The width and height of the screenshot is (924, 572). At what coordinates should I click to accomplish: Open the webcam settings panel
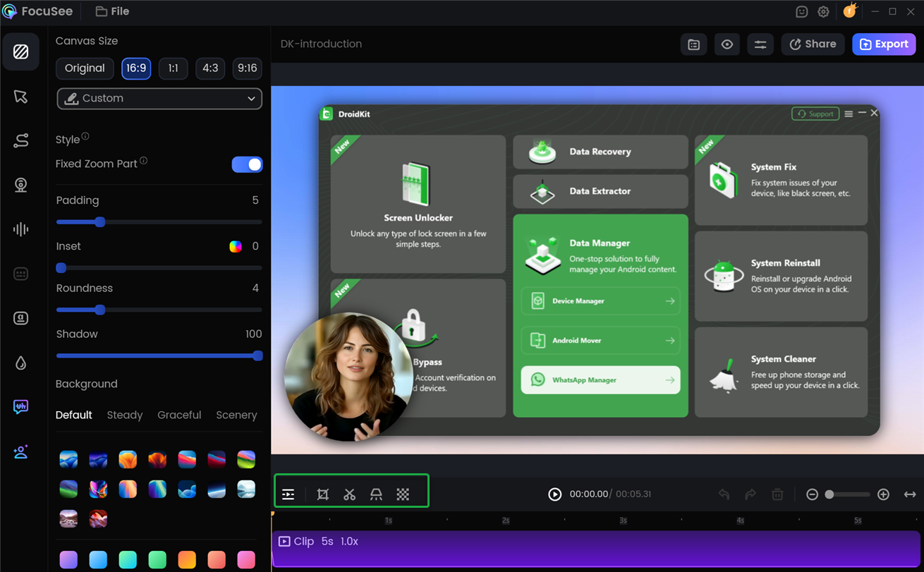pyautogui.click(x=21, y=185)
